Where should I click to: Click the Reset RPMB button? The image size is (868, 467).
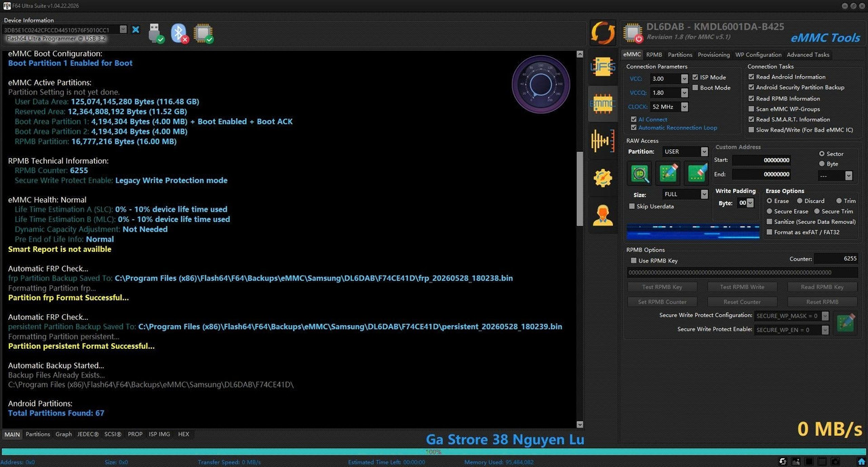823,302
